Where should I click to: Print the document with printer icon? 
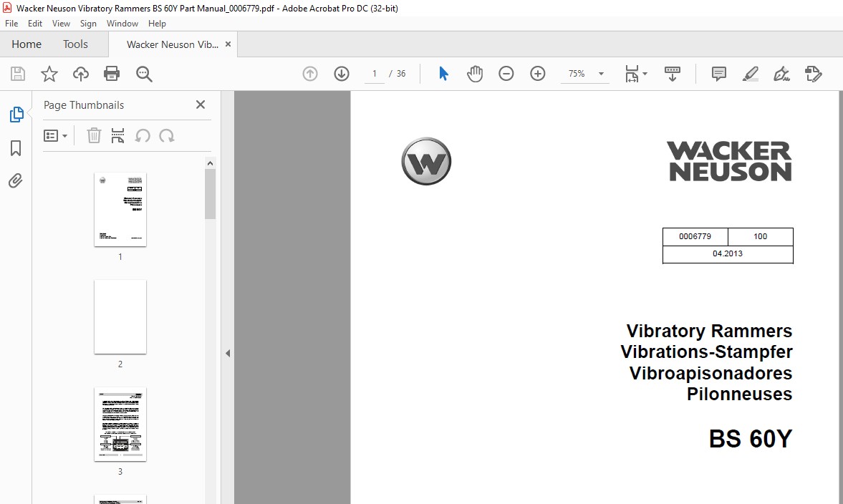[112, 74]
